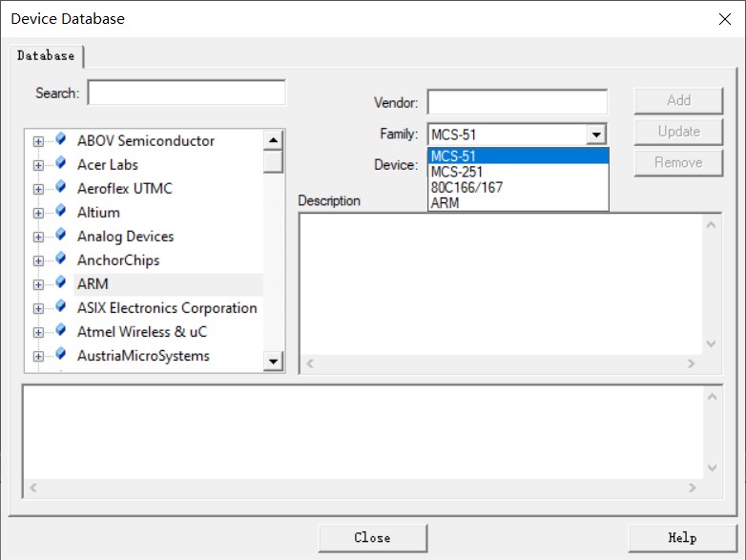Click the Add button
This screenshot has height=560, width=746.
click(x=678, y=100)
